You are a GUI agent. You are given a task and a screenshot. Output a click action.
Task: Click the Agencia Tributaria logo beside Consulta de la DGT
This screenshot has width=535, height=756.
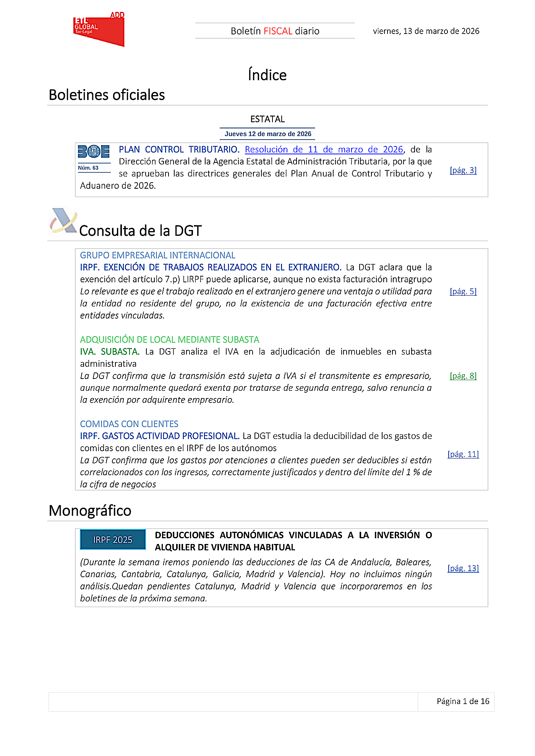(x=63, y=221)
